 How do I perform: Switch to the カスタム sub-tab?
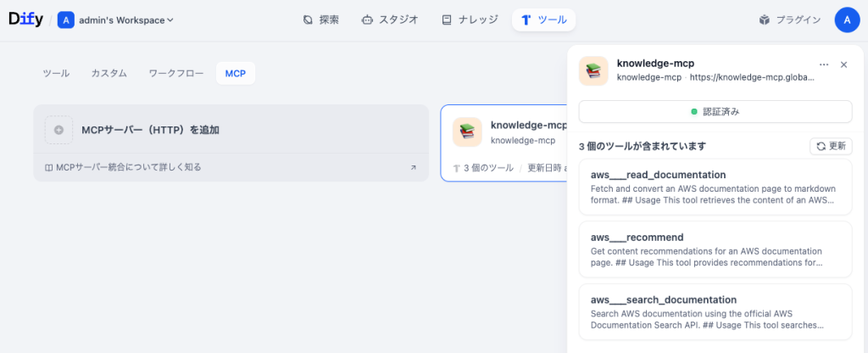coord(109,73)
